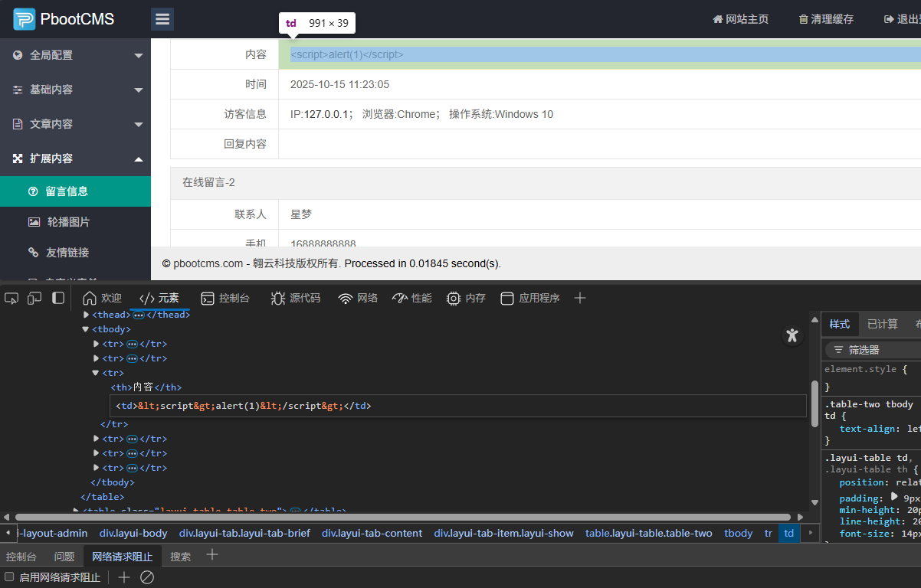Collapse the tbody node in DOM tree
This screenshot has width=921, height=588.
(x=87, y=329)
